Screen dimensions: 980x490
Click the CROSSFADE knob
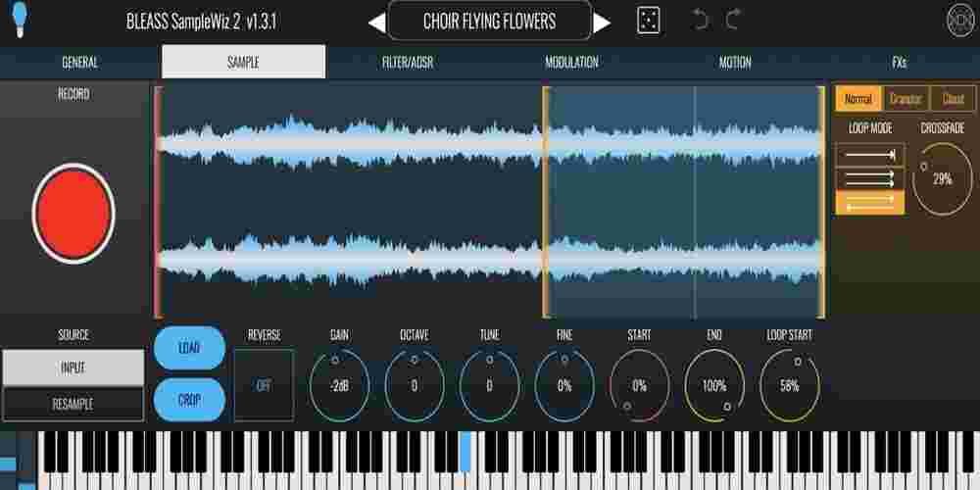pyautogui.click(x=943, y=179)
